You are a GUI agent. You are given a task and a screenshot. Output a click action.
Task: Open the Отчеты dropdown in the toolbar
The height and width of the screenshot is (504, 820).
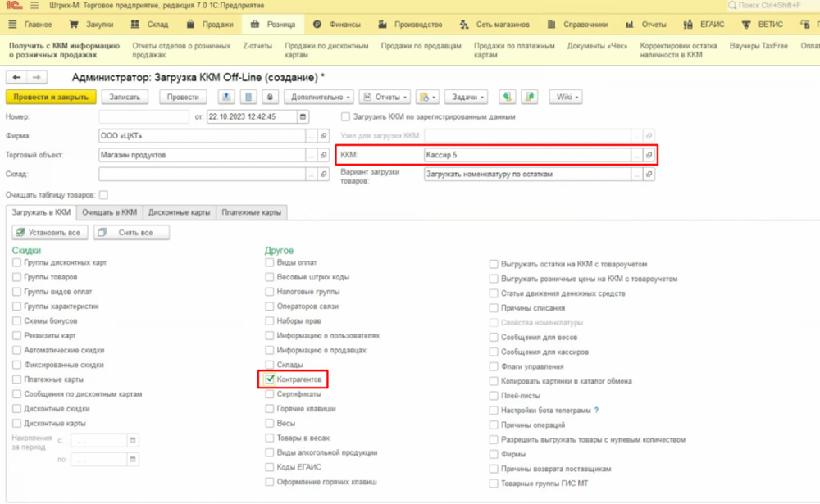pos(384,97)
